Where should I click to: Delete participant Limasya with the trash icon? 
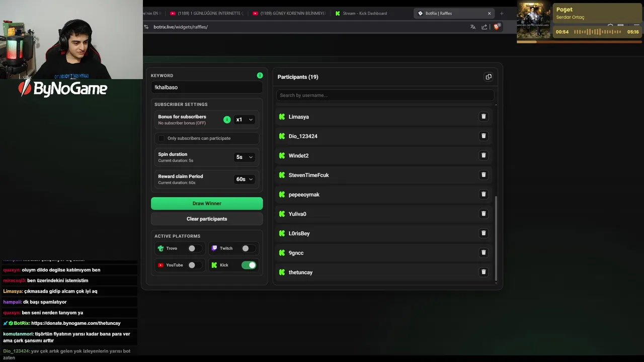484,117
